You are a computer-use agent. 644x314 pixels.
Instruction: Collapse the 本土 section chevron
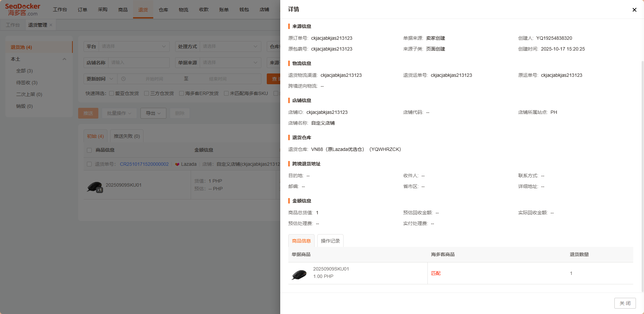[x=64, y=59]
